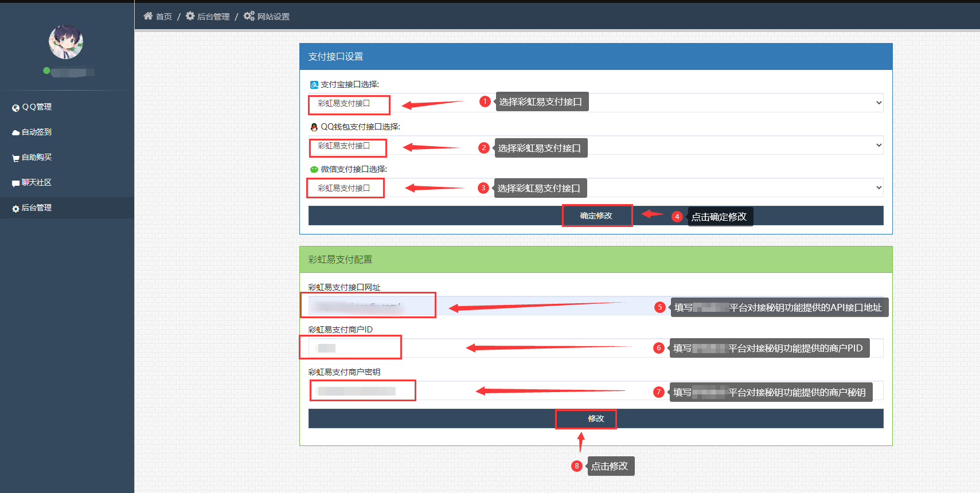Click the QQ管理 sidebar icon

coord(15,108)
